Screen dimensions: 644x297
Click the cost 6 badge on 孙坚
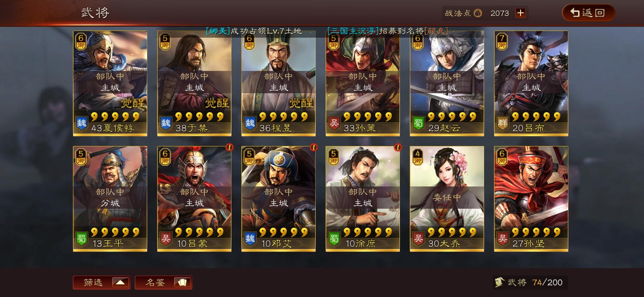click(502, 157)
